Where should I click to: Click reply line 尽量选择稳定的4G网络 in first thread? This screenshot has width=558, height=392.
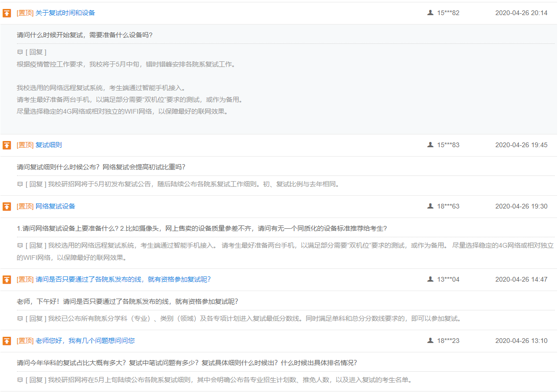(123, 111)
